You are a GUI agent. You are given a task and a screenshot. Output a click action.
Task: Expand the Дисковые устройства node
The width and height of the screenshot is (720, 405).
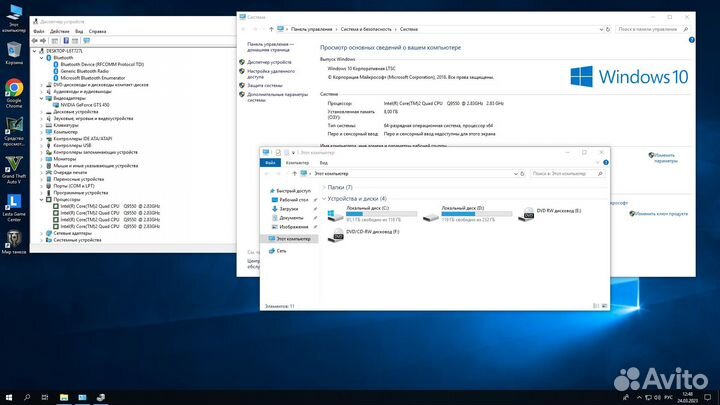point(41,112)
